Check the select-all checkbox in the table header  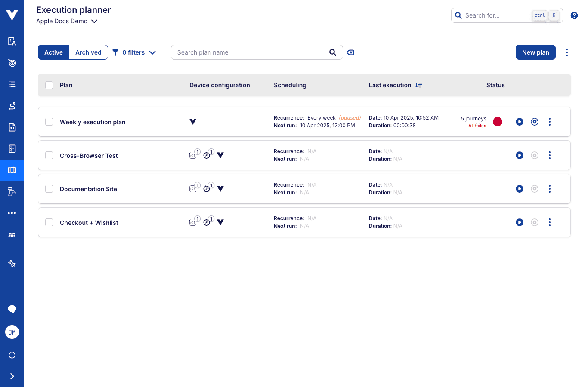[49, 85]
